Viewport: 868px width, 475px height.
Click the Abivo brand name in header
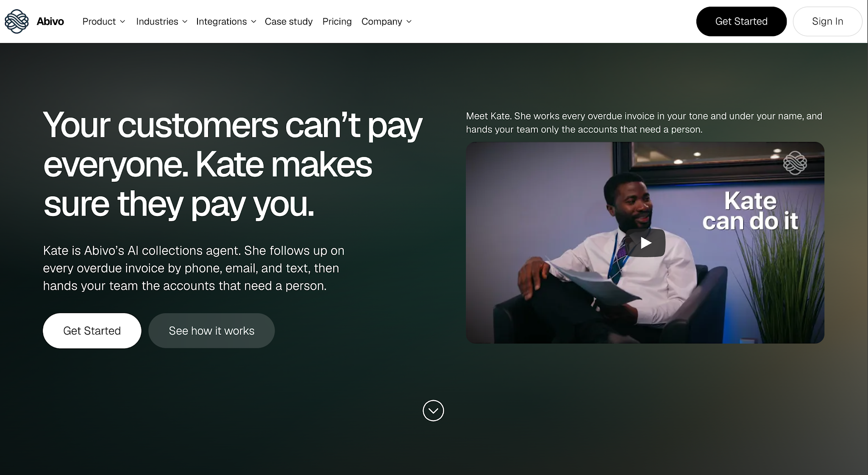50,22
